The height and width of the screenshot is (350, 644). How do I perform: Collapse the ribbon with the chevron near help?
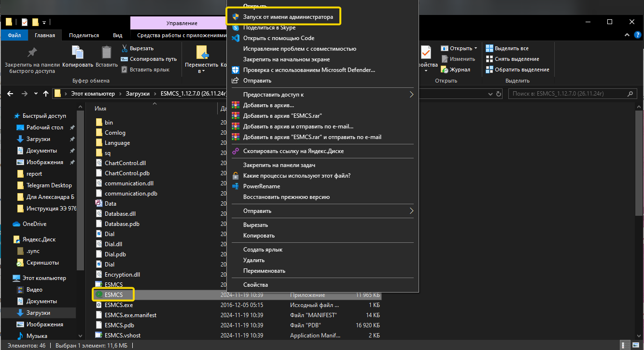628,35
